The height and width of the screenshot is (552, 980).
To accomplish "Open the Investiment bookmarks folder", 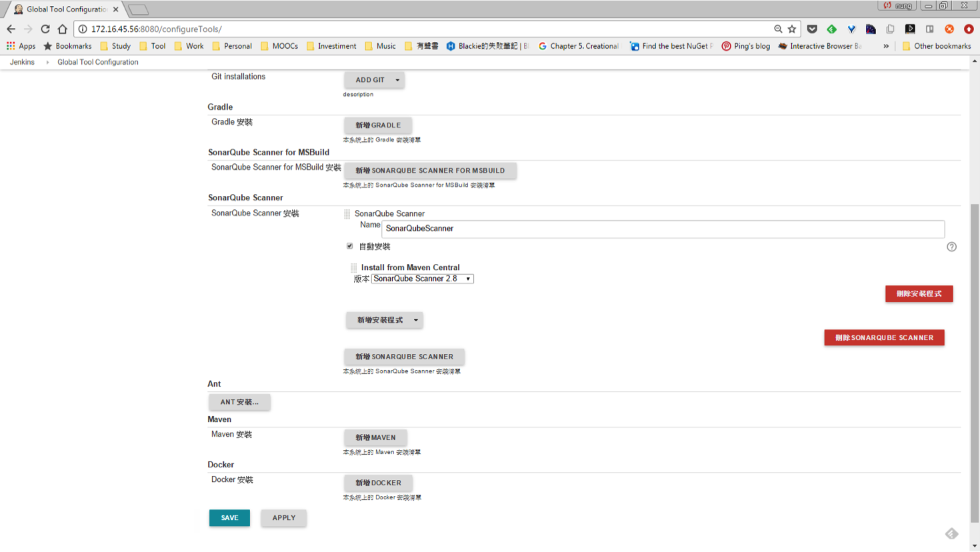I will tap(331, 46).
